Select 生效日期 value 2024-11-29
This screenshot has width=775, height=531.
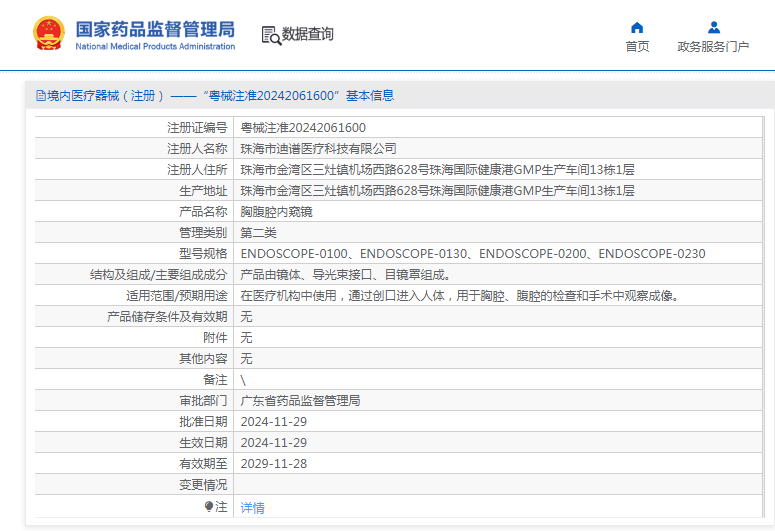(x=273, y=442)
